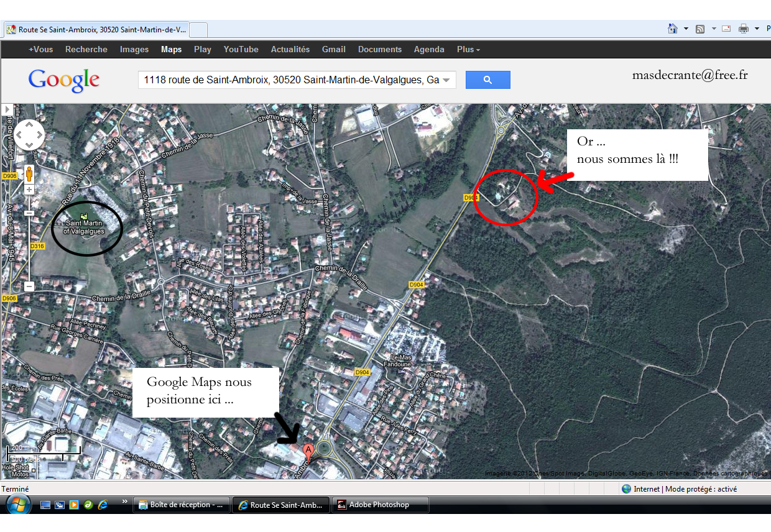771x532 pixels.
Task: Click the printer icon
Action: 743,29
